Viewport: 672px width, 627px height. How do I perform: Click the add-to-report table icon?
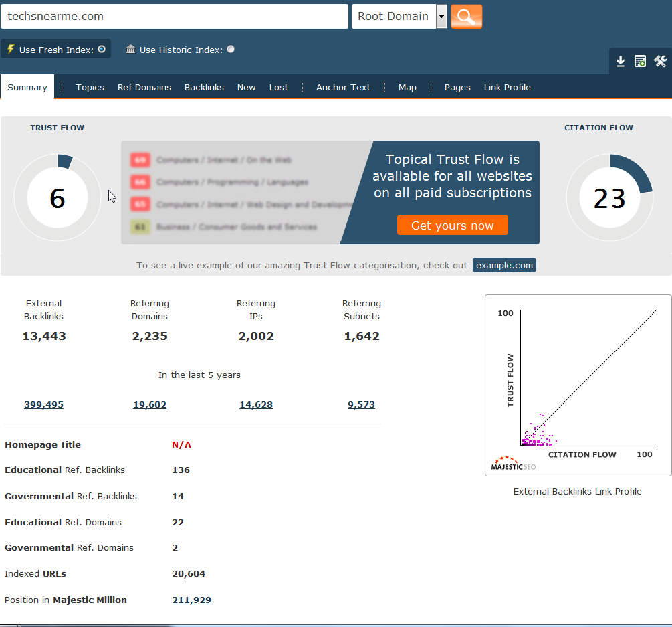(x=640, y=62)
